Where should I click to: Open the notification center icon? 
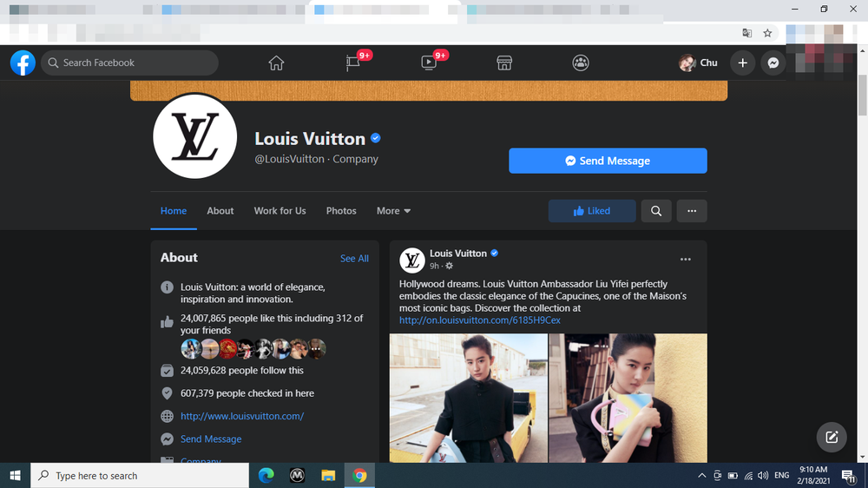[849, 475]
